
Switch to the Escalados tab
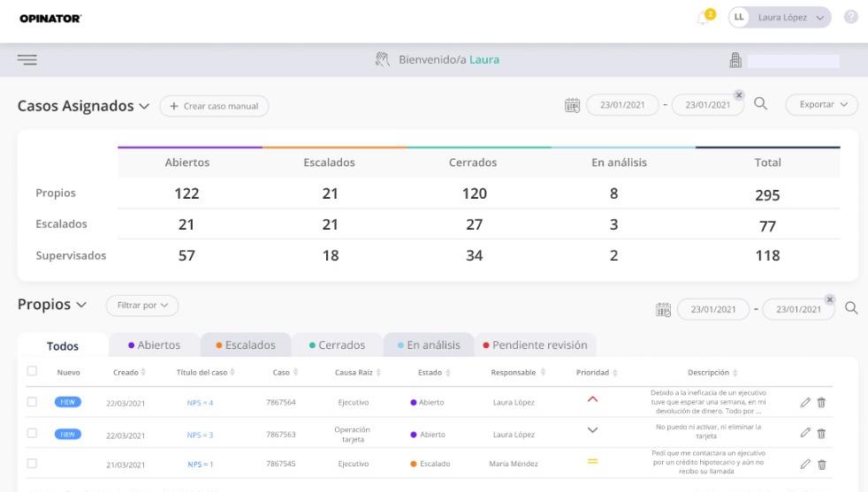click(246, 344)
